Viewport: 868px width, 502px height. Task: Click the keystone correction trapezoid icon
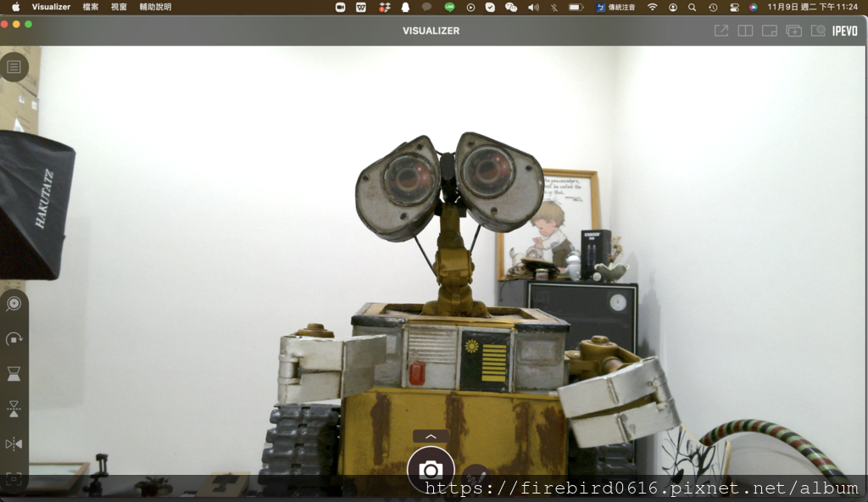click(14, 374)
